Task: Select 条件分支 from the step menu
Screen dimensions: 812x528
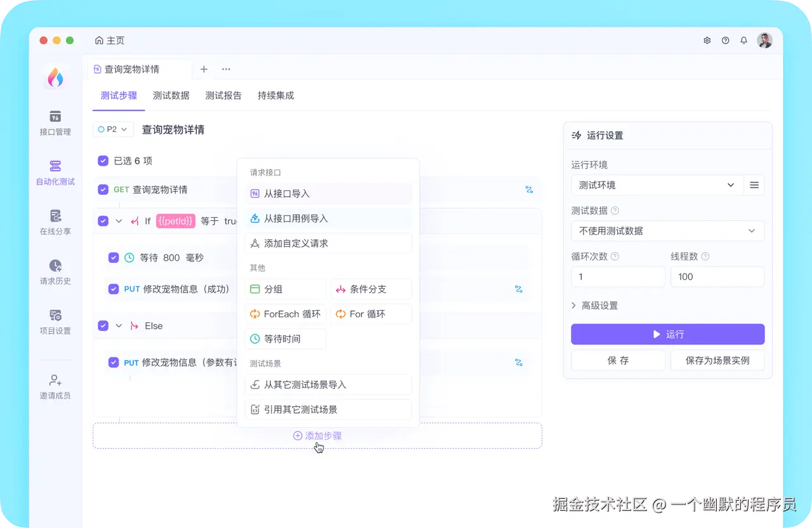Action: coord(371,289)
